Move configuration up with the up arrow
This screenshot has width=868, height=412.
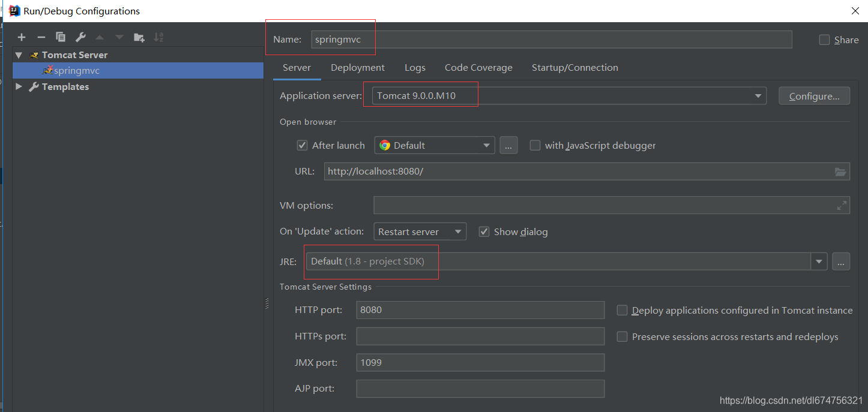100,37
